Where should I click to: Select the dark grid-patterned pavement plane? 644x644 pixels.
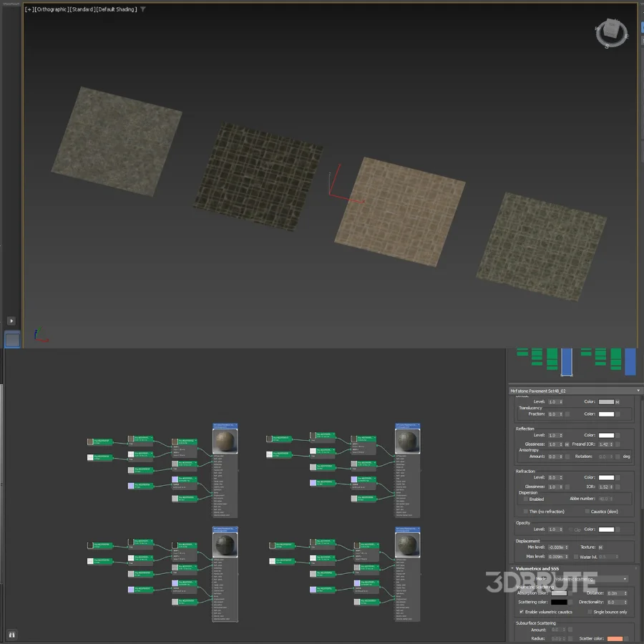258,176
